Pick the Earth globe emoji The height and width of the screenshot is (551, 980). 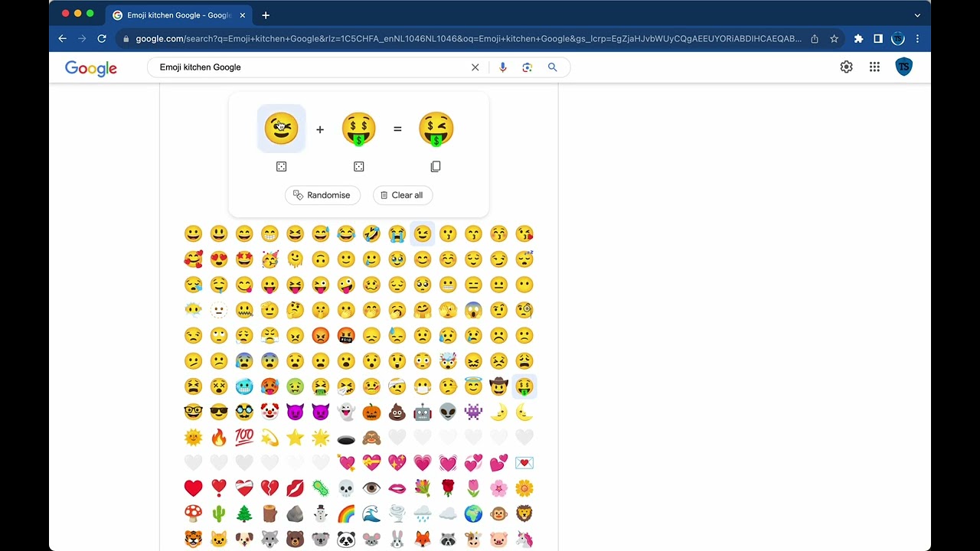(x=473, y=514)
